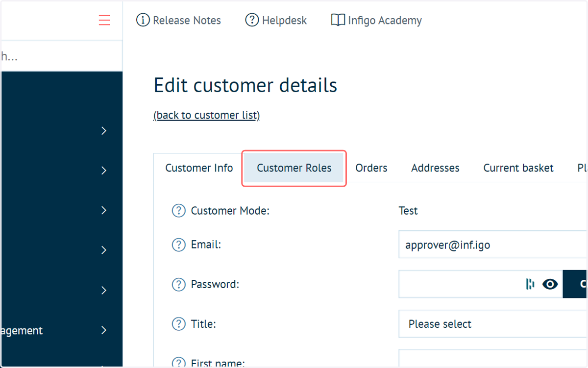
Task: Open the Addresses tab
Action: point(435,168)
